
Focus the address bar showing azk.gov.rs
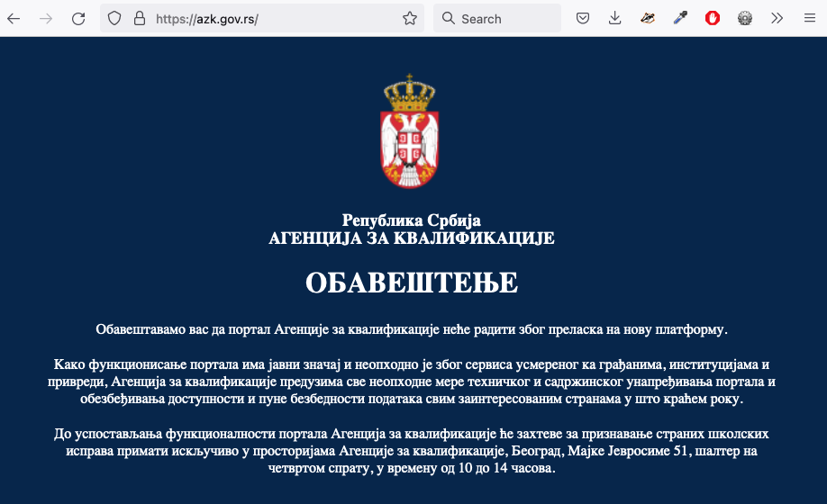tap(262, 18)
